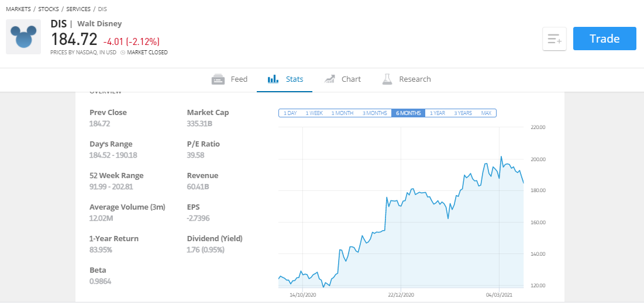Switch to the Chart tab
644x306 pixels.
pyautogui.click(x=342, y=79)
